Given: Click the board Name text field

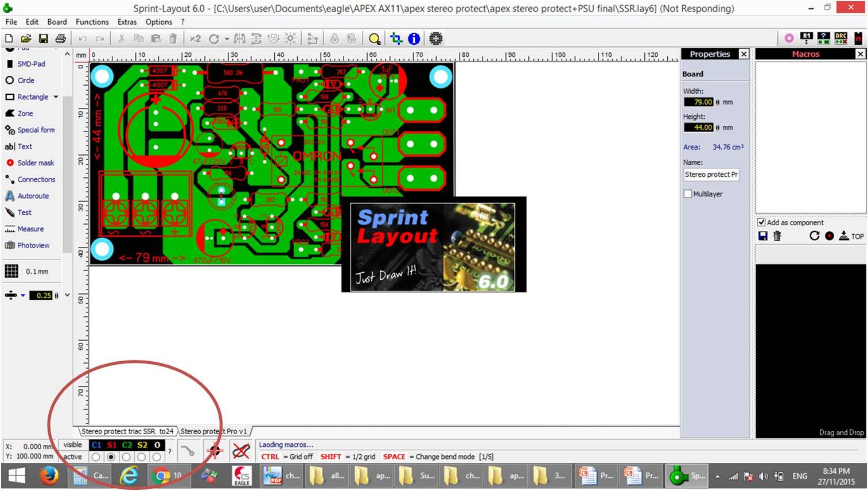Looking at the screenshot, I should (x=711, y=175).
